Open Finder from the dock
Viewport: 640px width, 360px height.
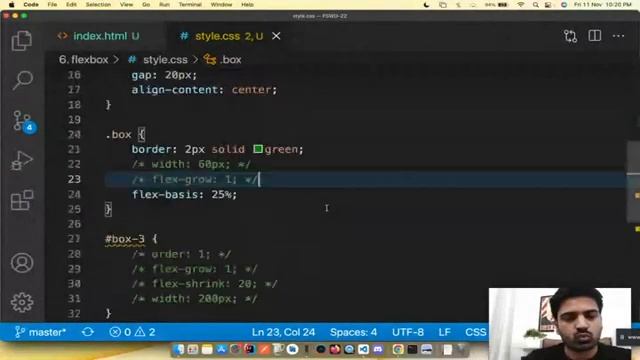click(x=179, y=349)
